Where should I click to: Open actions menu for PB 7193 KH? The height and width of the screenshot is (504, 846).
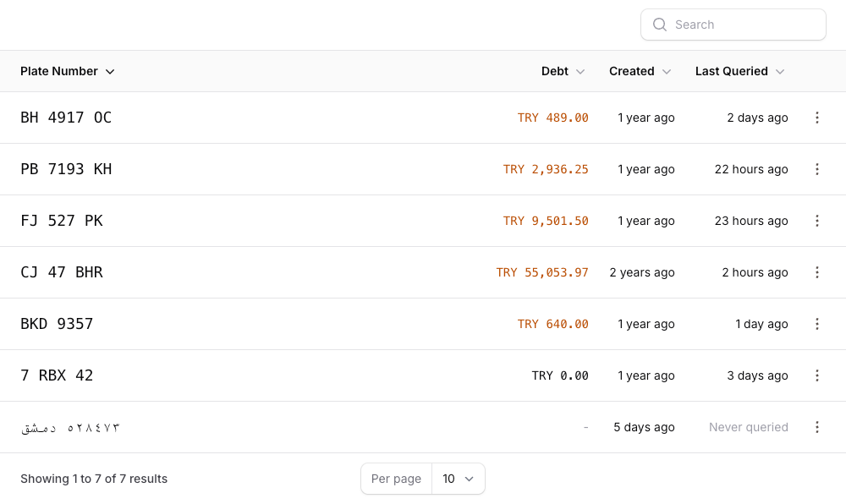click(x=816, y=169)
